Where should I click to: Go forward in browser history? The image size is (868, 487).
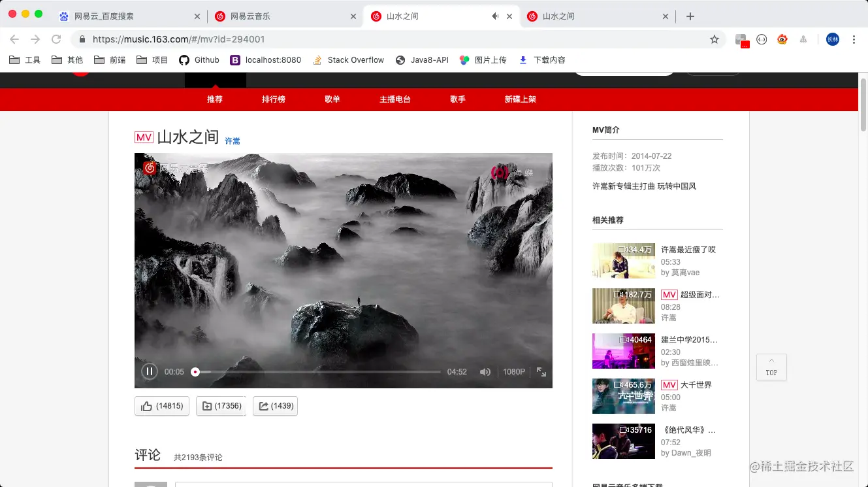(35, 39)
